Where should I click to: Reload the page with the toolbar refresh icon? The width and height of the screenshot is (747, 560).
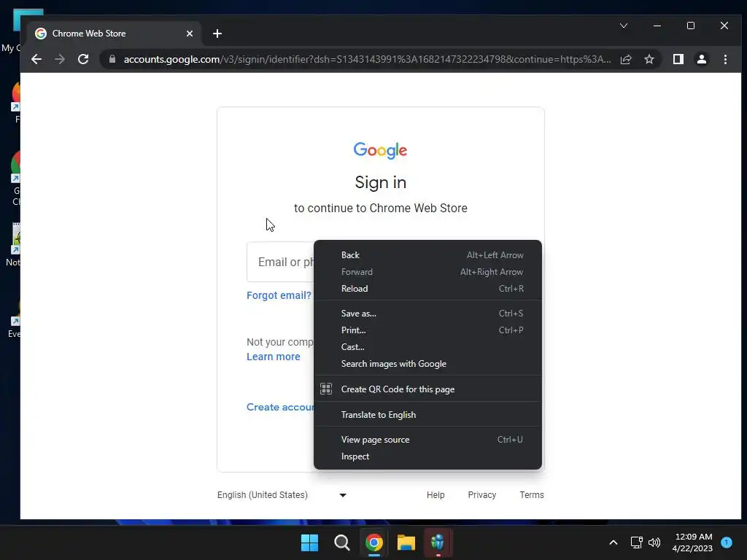tap(83, 59)
